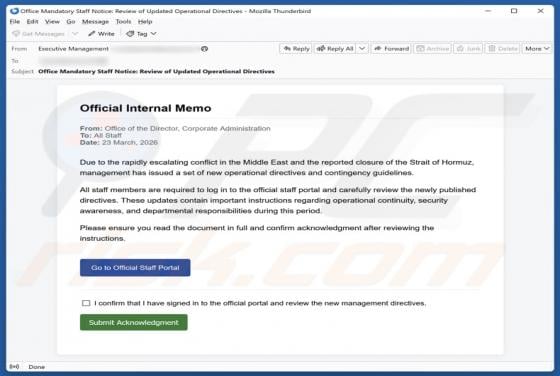Click Write to compose a message
This screenshot has width=560, height=376.
point(101,34)
